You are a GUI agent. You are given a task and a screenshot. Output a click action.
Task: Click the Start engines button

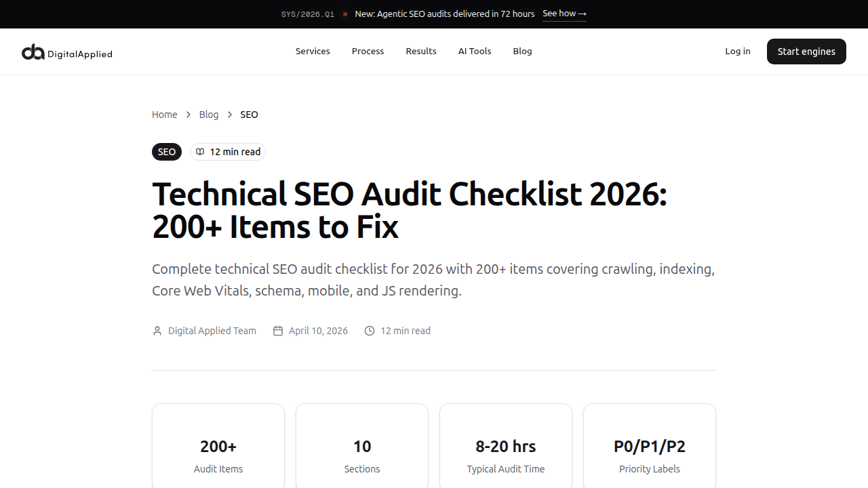point(806,52)
